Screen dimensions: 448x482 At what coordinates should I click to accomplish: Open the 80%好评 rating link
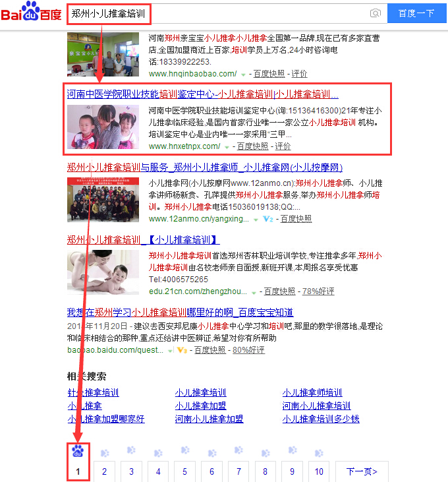click(248, 350)
